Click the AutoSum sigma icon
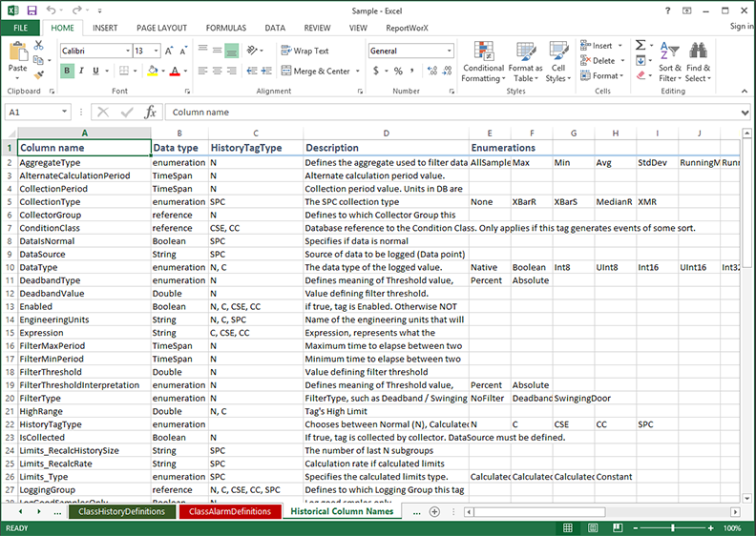 pyautogui.click(x=640, y=45)
